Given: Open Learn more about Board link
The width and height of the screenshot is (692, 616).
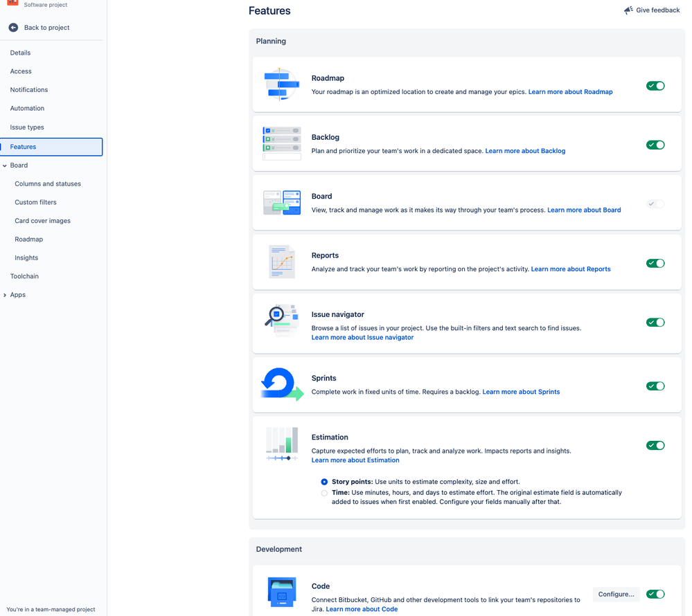Looking at the screenshot, I should click(584, 210).
